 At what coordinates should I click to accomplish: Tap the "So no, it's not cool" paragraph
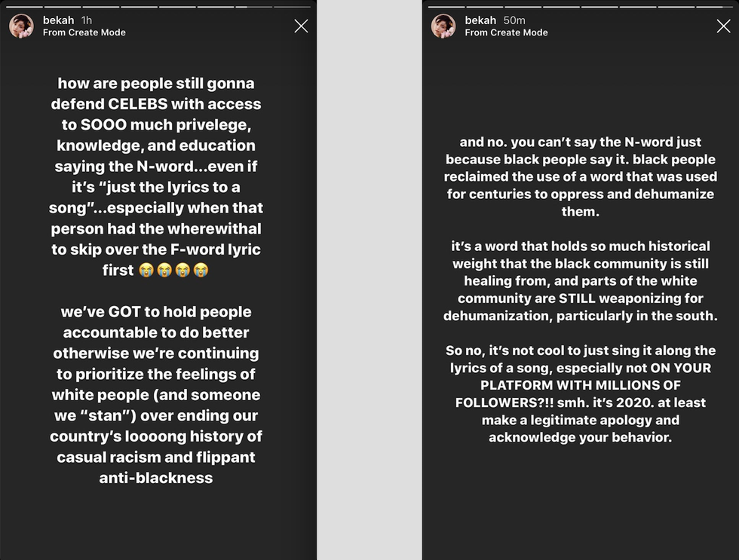click(x=580, y=393)
